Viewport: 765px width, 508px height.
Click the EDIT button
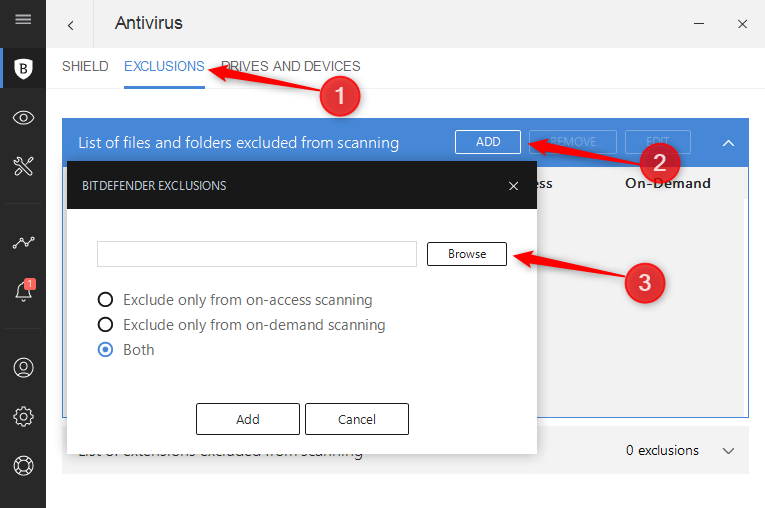point(658,142)
